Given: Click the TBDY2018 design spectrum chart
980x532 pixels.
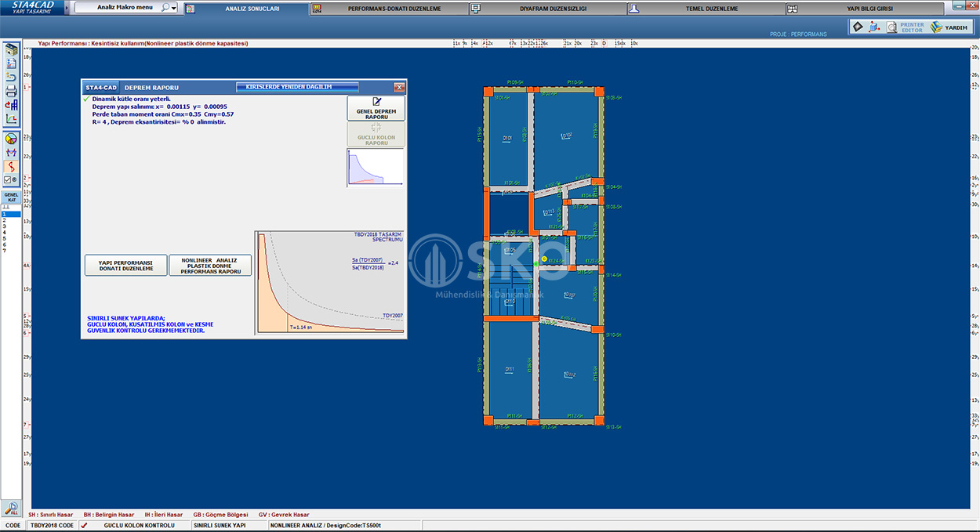Looking at the screenshot, I should pyautogui.click(x=330, y=284).
